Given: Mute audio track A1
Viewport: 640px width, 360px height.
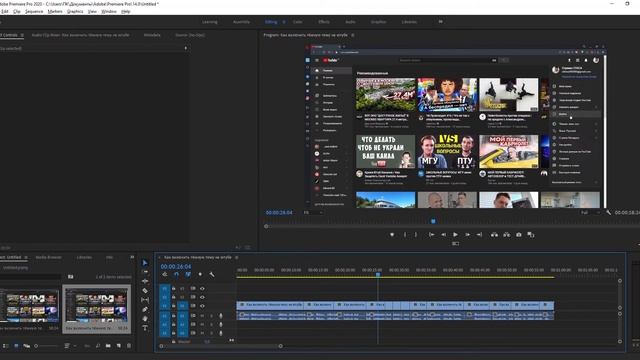Looking at the screenshot, I should point(202,316).
